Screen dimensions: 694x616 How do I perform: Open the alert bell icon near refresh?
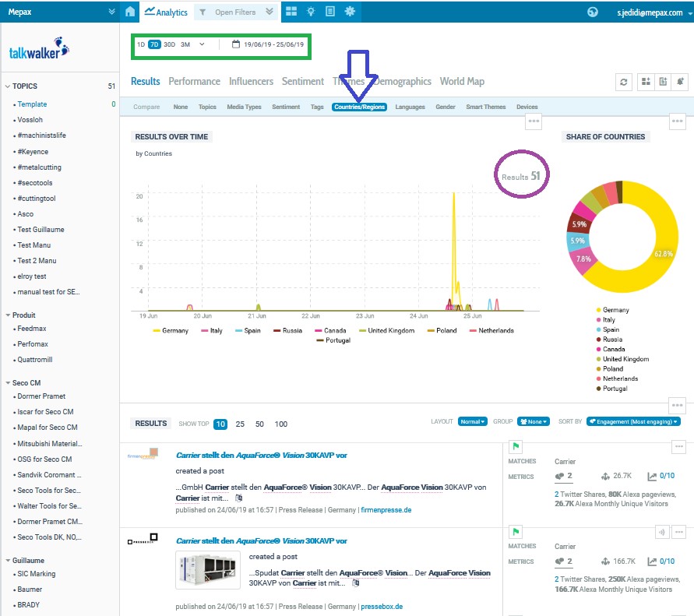[x=682, y=82]
